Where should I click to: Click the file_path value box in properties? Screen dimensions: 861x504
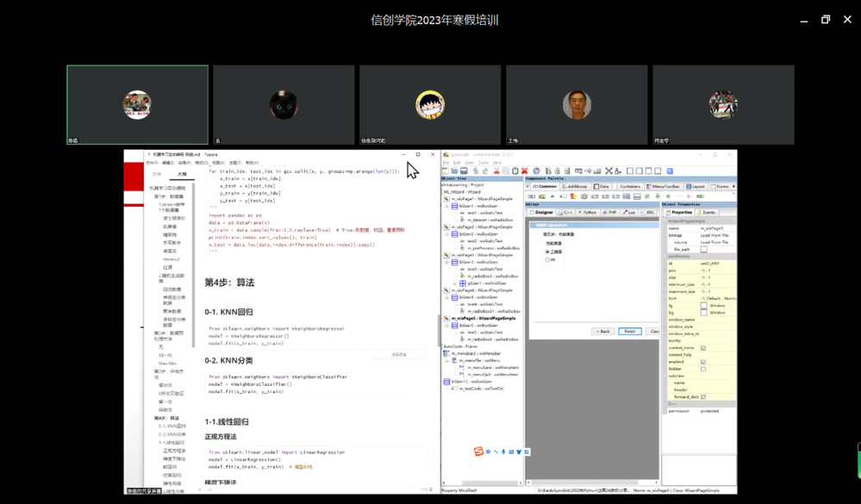tap(703, 250)
